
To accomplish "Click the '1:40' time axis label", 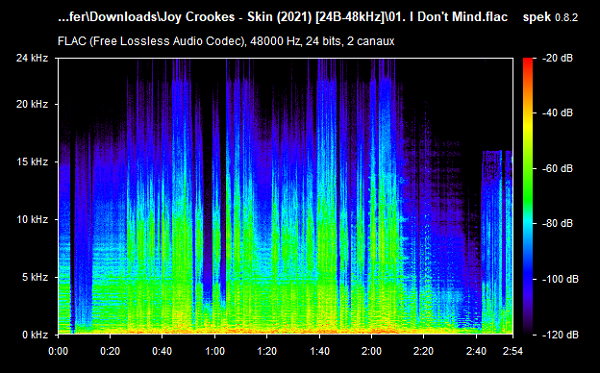I will click(319, 351).
